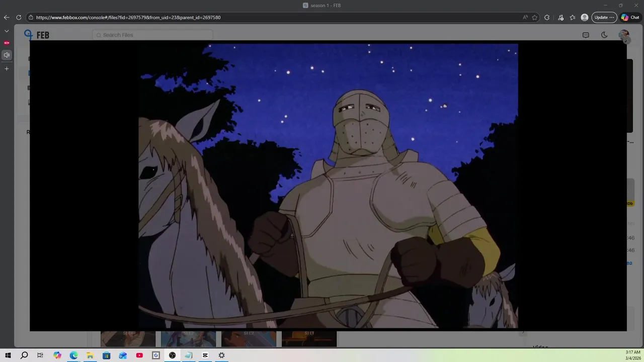Expand vertical tabs chevron in sidebar
Image resolution: width=644 pixels, height=362 pixels.
pyautogui.click(x=7, y=31)
